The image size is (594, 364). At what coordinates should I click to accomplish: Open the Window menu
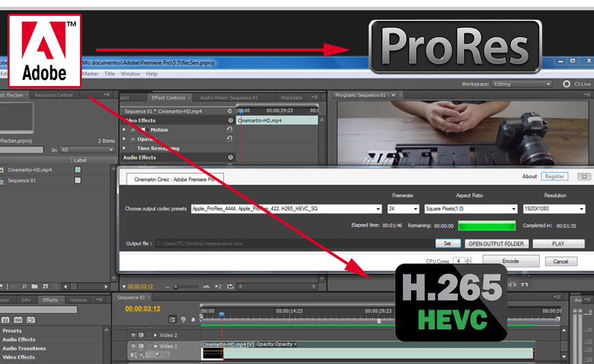pos(130,74)
